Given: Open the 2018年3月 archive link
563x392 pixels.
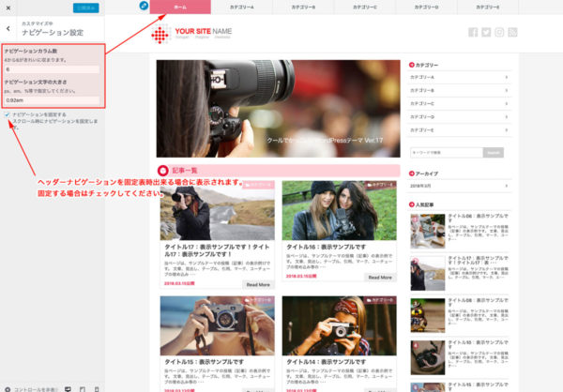Looking at the screenshot, I should 459,186.
